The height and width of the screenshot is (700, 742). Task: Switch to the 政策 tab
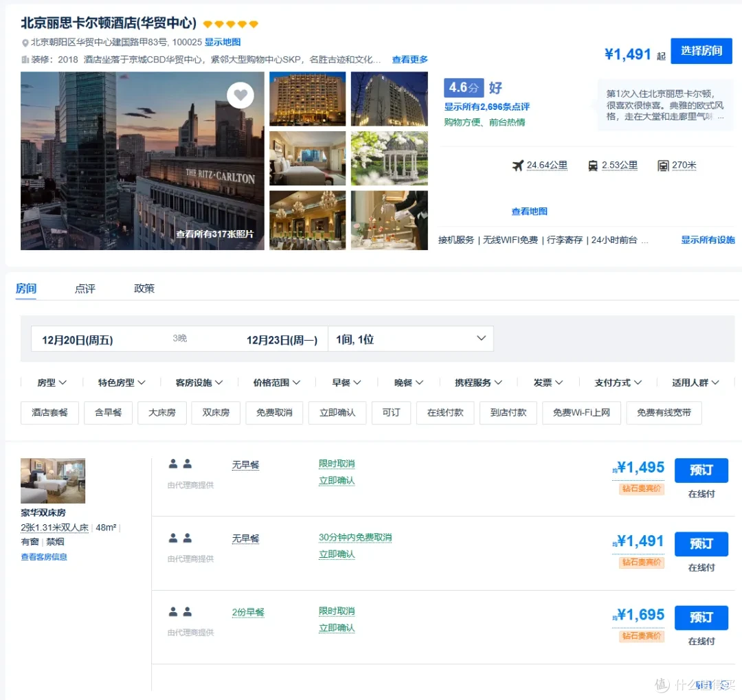pyautogui.click(x=144, y=289)
